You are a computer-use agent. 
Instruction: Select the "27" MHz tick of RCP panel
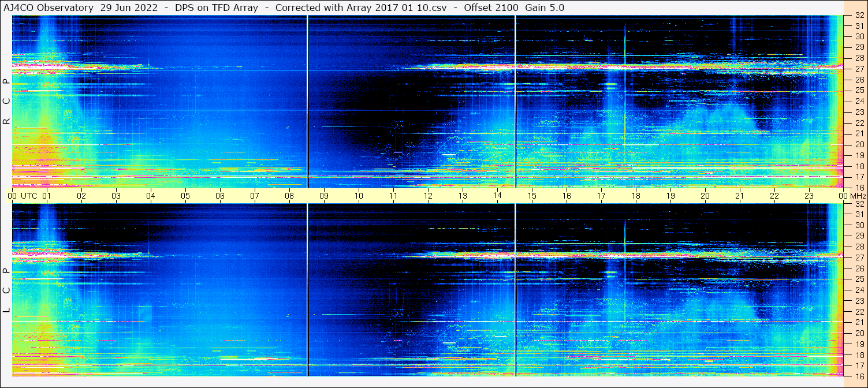coord(859,69)
